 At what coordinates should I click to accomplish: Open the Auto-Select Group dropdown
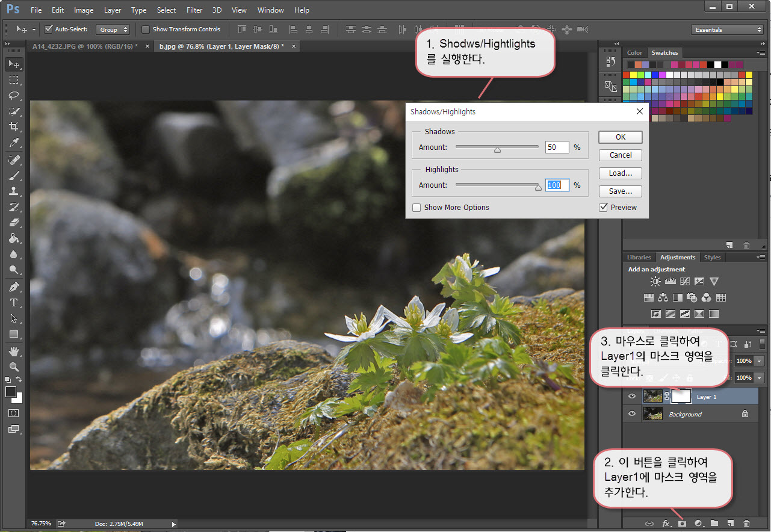[x=113, y=29]
